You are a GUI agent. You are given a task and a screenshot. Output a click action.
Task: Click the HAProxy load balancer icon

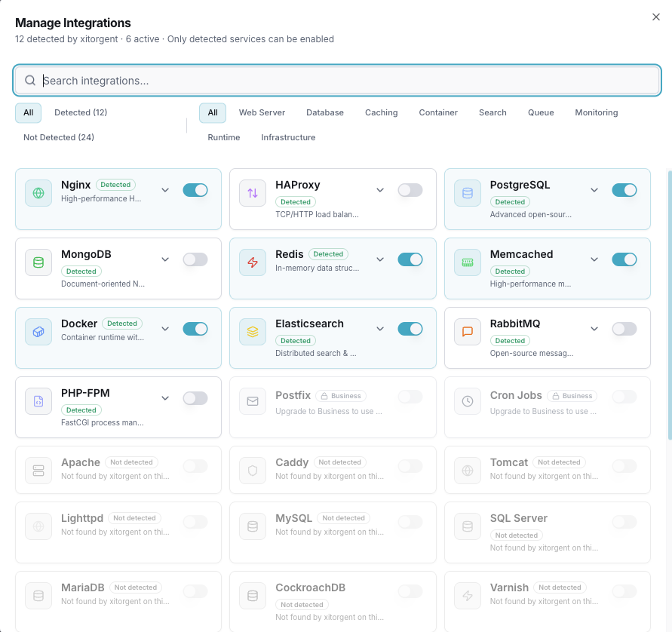coord(253,191)
